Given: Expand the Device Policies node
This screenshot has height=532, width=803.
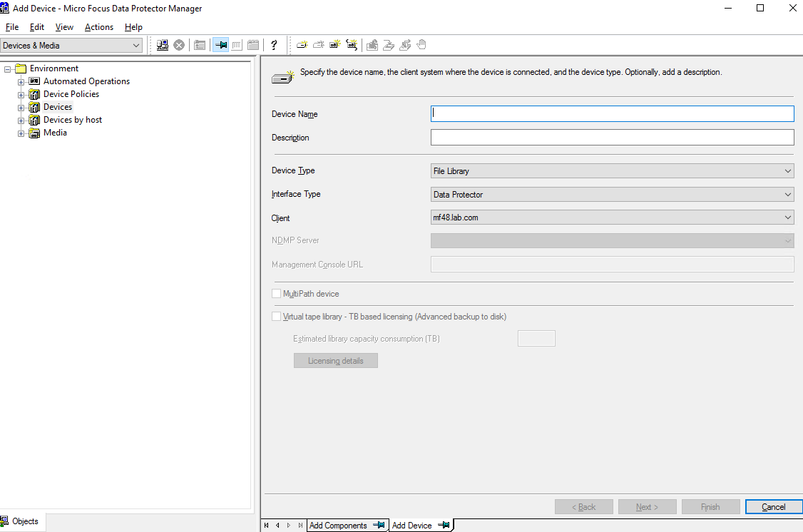Looking at the screenshot, I should tap(21, 95).
